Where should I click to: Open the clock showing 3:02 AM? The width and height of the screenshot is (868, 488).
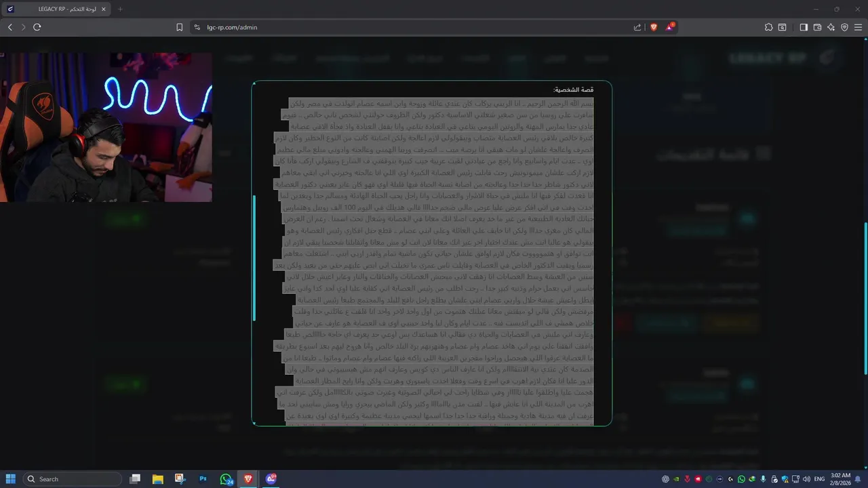[840, 479]
